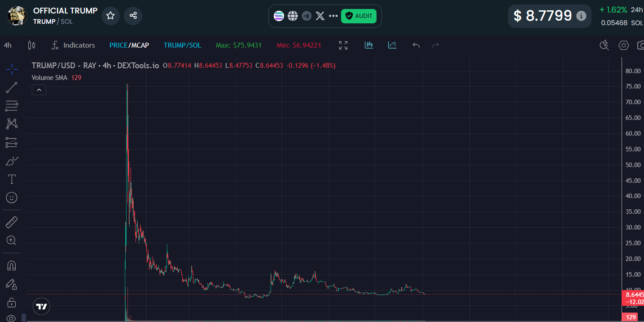Viewport: 644px width, 322px height.
Task: Select the Fib retracement lines tool
Action: pyautogui.click(x=12, y=106)
